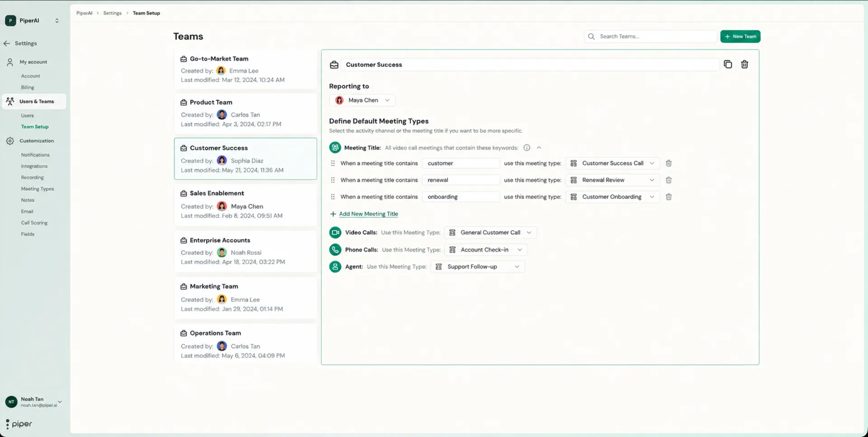Screen dimensions: 868x437
Task: Open the Account Check-in dropdown
Action: 486,249
